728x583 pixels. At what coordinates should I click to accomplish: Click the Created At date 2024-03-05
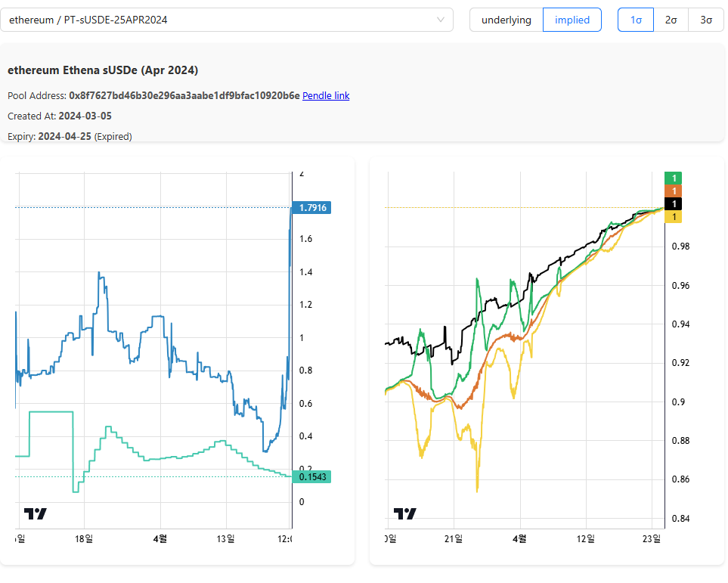pyautogui.click(x=85, y=116)
